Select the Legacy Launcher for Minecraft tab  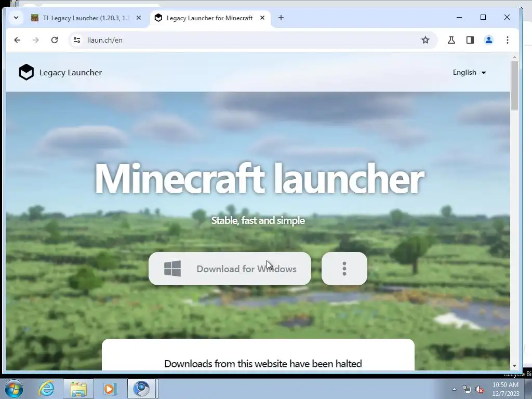pos(209,18)
